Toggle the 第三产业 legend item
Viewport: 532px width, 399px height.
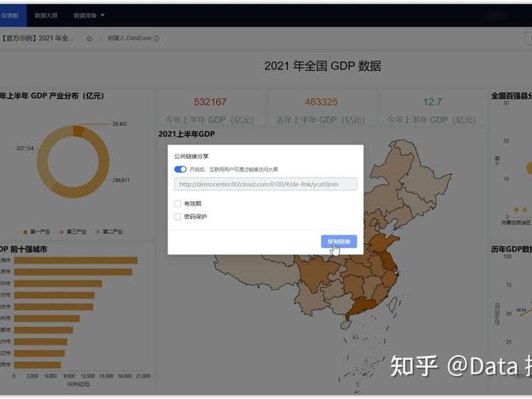pyautogui.click(x=73, y=231)
